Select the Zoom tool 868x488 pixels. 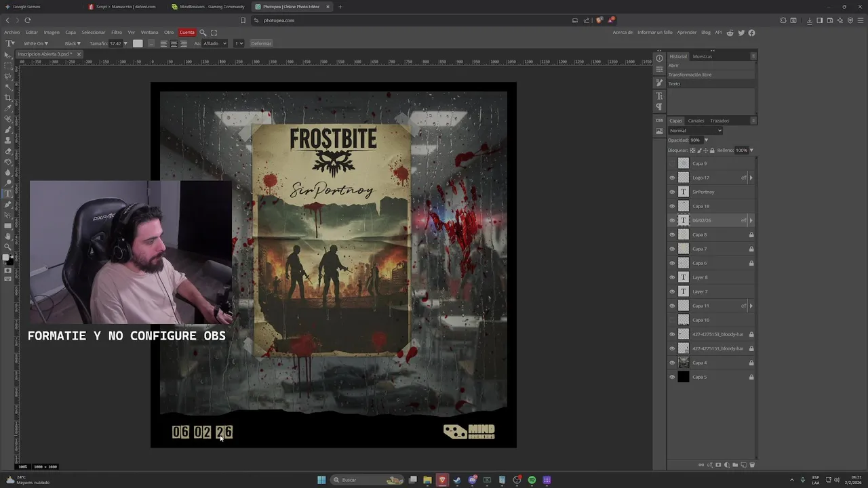pos(7,247)
